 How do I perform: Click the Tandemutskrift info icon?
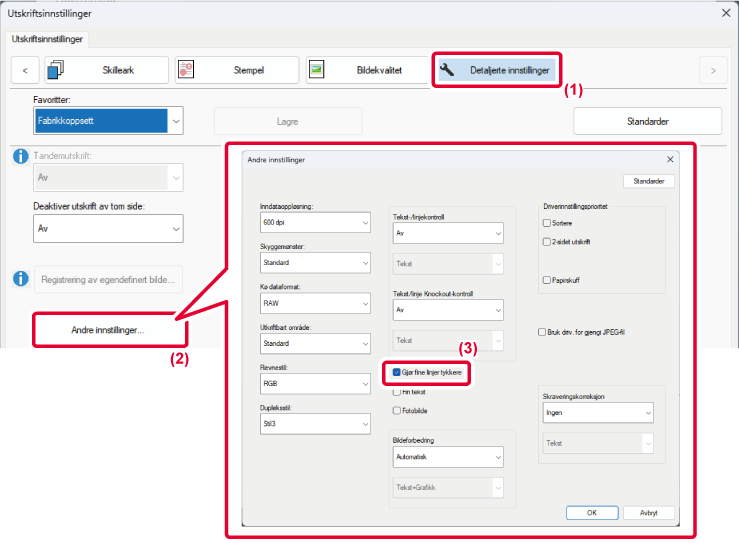(20, 157)
